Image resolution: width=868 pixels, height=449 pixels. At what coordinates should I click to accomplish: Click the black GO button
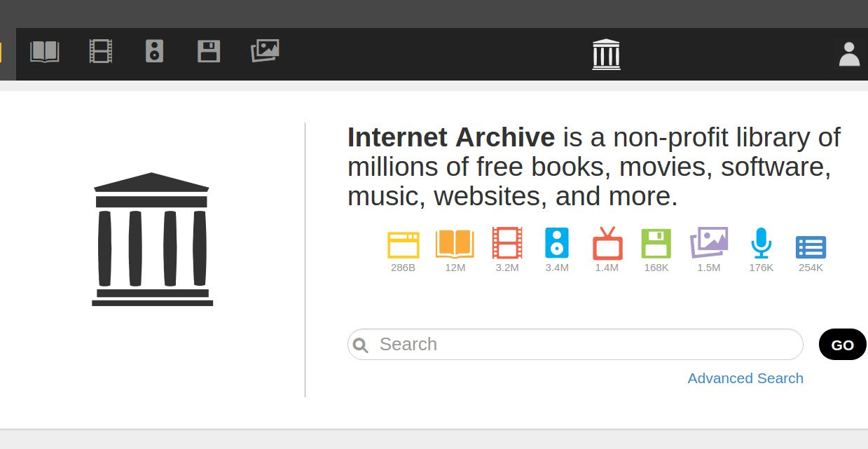843,345
